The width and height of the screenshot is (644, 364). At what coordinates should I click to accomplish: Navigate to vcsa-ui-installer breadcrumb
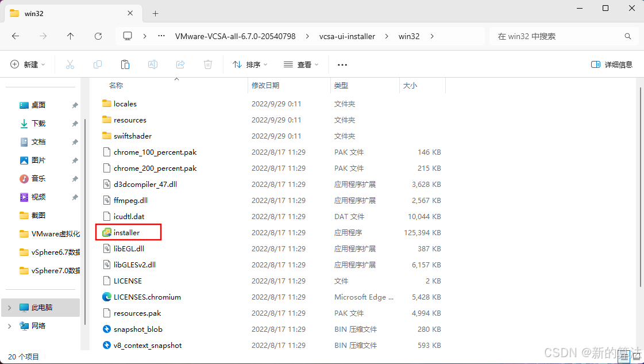tap(347, 36)
